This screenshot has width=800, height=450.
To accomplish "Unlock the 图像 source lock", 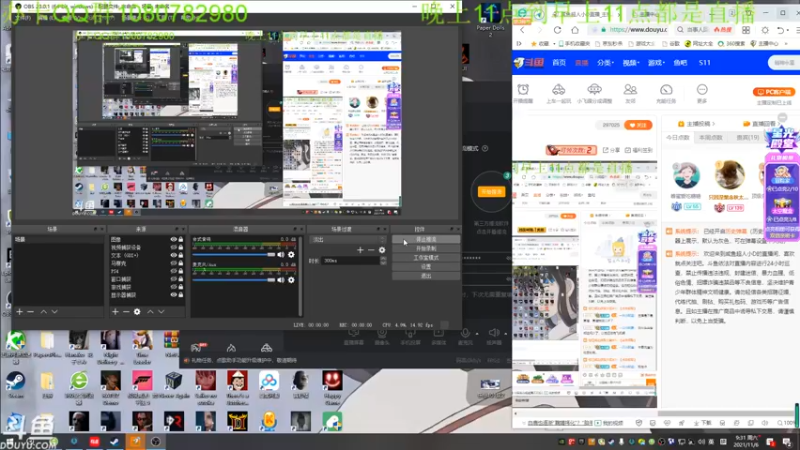I will tap(181, 239).
